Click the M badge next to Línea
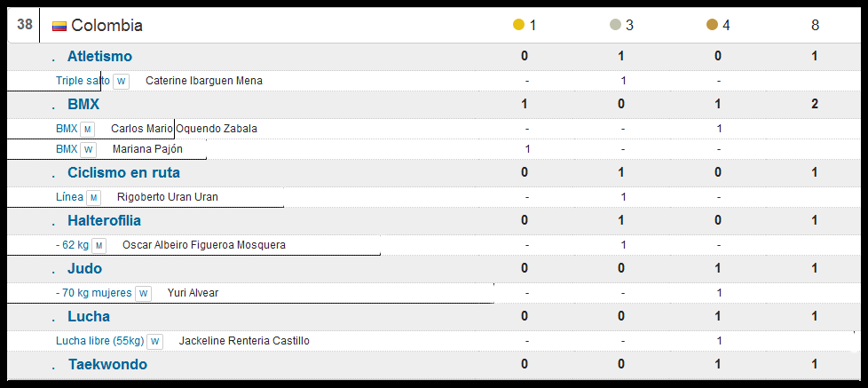Viewport: 868px width, 388px height. [x=94, y=197]
